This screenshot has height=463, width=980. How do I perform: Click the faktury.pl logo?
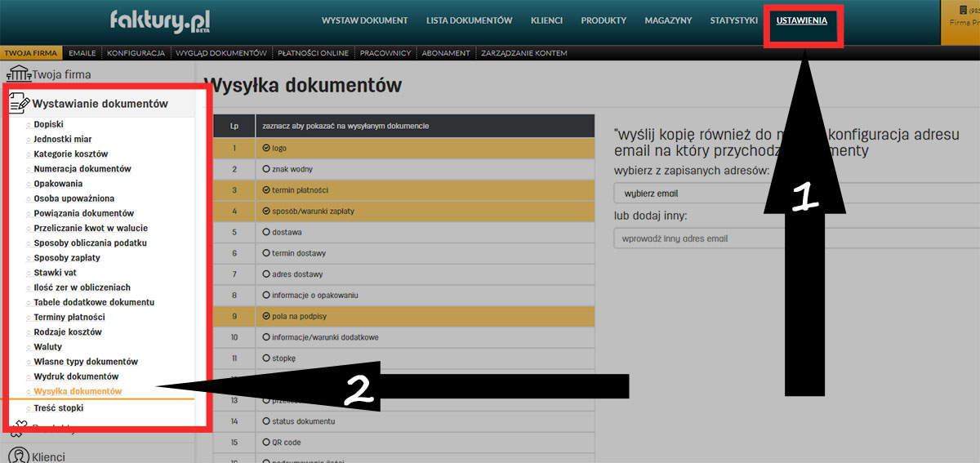click(159, 20)
